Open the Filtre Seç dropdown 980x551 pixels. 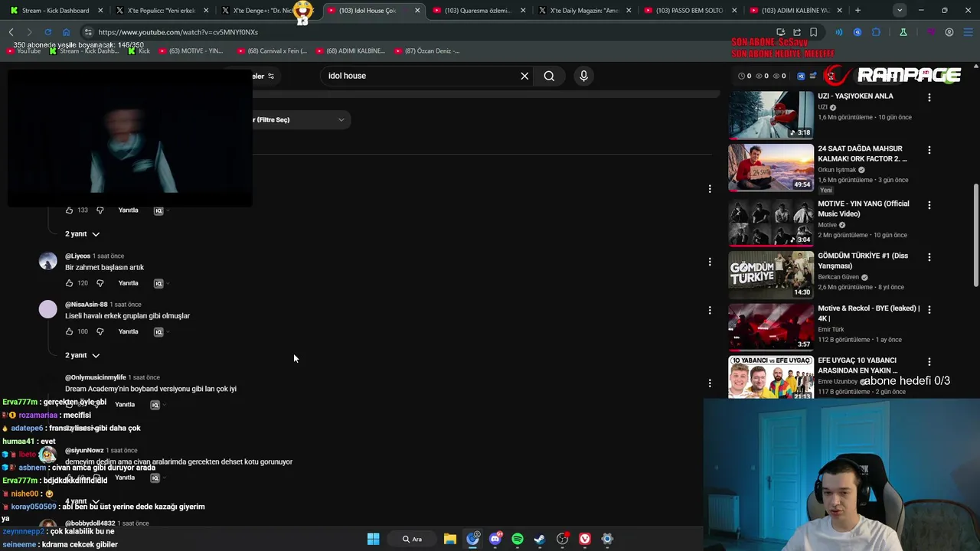point(300,119)
